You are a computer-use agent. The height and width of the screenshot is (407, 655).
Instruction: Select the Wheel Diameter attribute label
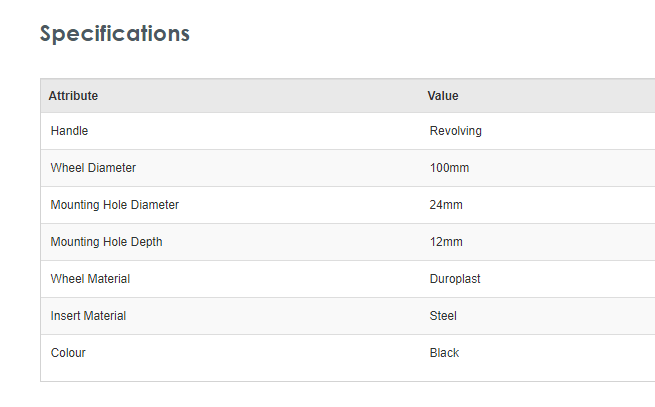click(x=93, y=168)
